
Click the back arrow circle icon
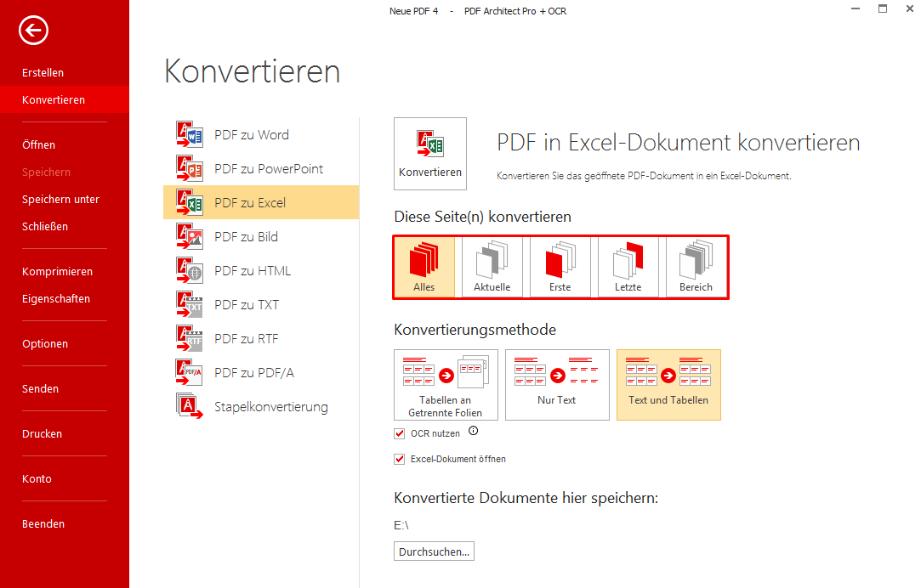[x=33, y=30]
